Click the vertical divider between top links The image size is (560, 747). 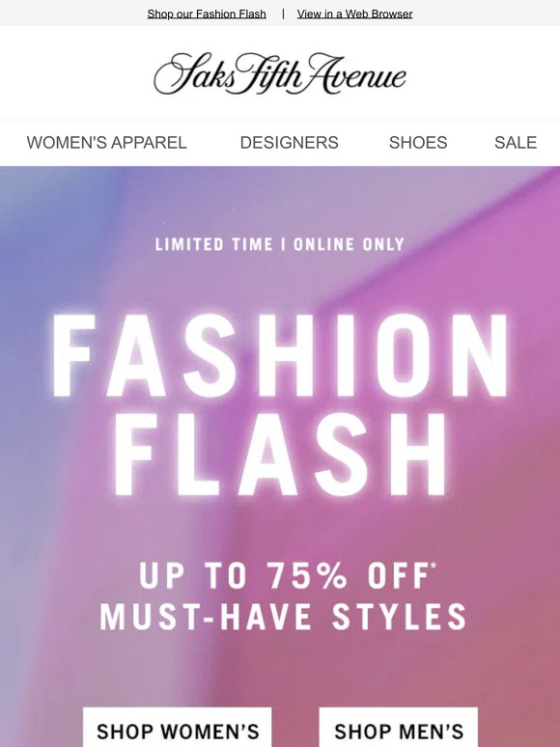[x=283, y=14]
